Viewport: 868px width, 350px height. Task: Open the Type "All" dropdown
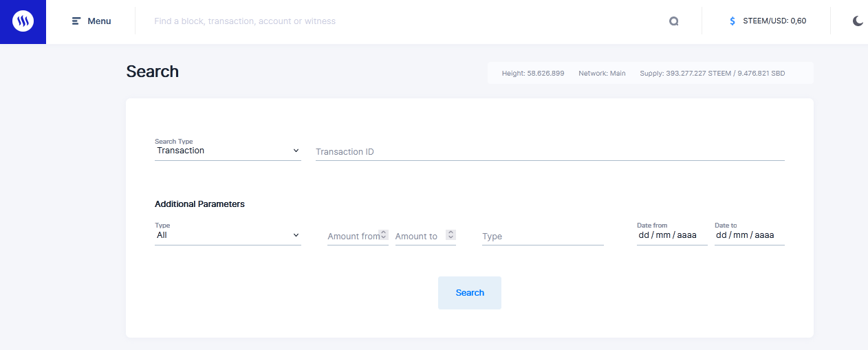(228, 235)
